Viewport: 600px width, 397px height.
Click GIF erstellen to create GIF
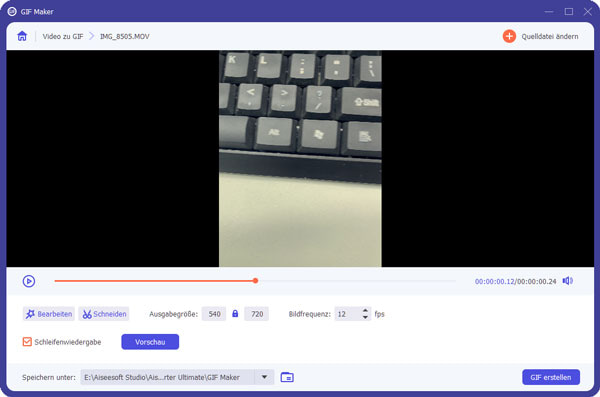(x=551, y=377)
